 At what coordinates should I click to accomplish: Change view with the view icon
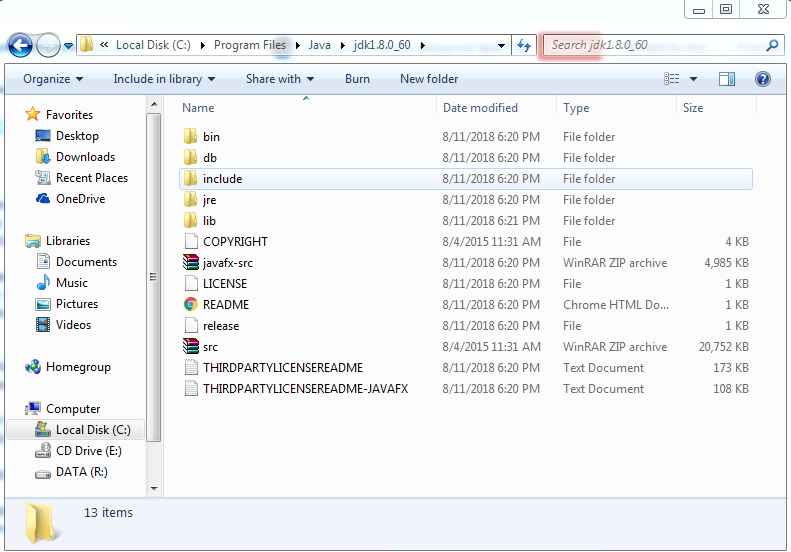pos(671,79)
